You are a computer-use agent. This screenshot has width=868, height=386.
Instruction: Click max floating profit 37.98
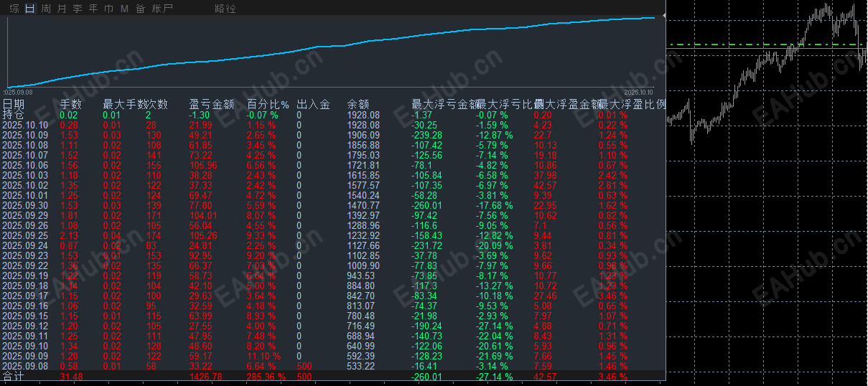coord(546,175)
